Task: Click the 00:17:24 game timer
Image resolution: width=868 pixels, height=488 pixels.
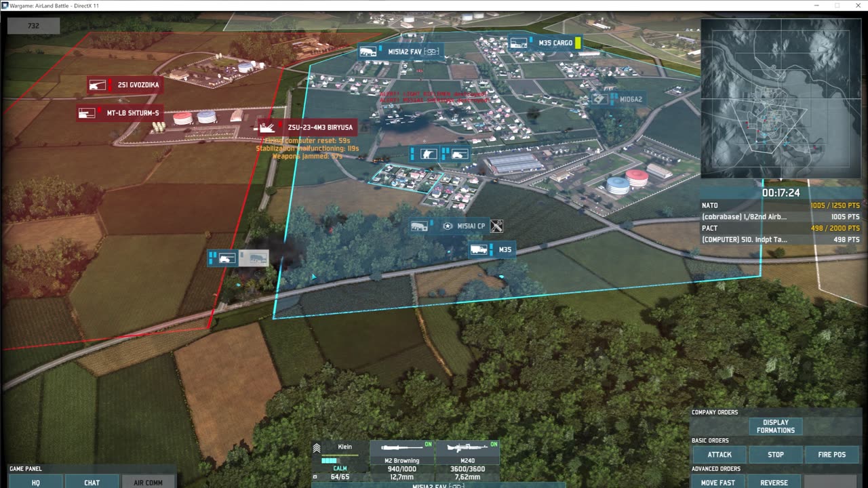Action: [x=781, y=193]
